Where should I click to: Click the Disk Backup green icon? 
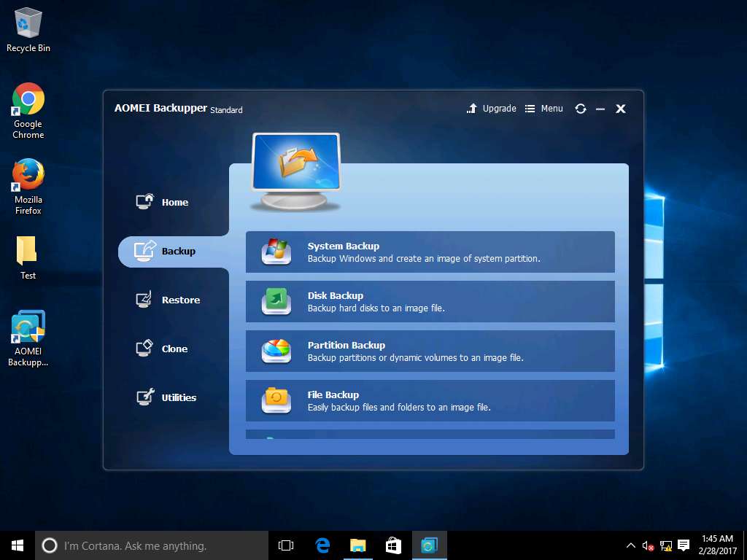[276, 301]
